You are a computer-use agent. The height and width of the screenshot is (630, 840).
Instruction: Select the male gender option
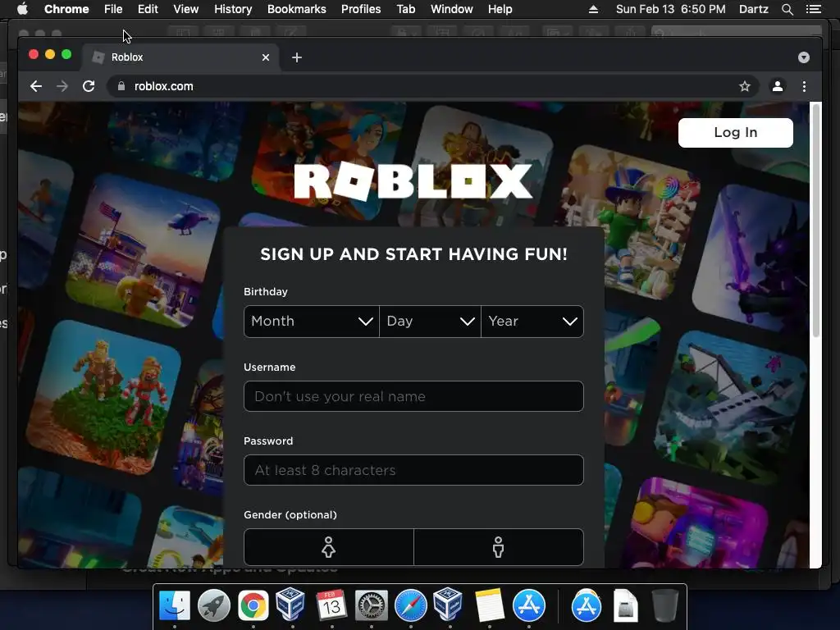[498, 547]
